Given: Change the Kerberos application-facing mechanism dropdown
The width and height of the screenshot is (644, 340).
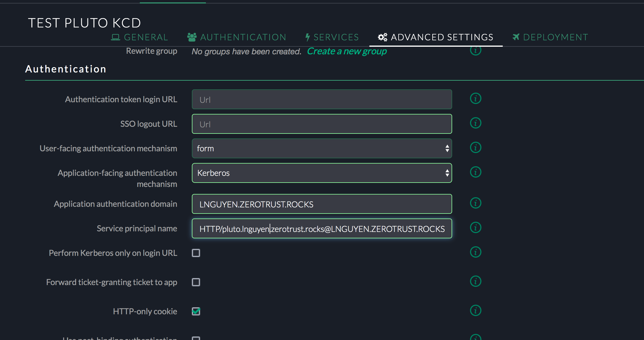Looking at the screenshot, I should (322, 173).
